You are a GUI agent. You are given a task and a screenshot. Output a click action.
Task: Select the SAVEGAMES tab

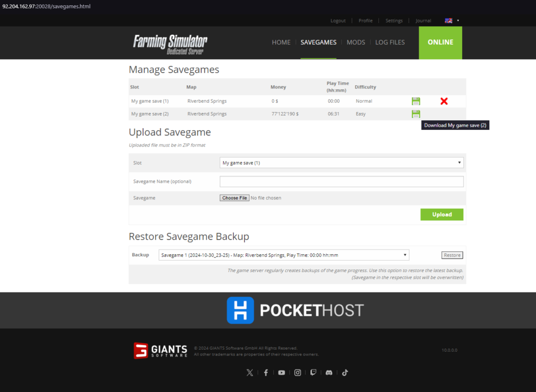click(318, 42)
